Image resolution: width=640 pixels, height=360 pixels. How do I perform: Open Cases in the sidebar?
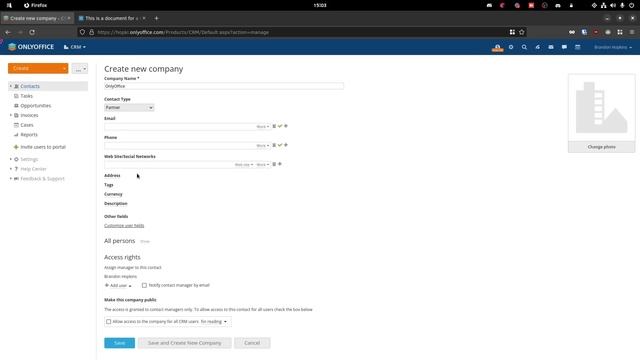[27, 125]
